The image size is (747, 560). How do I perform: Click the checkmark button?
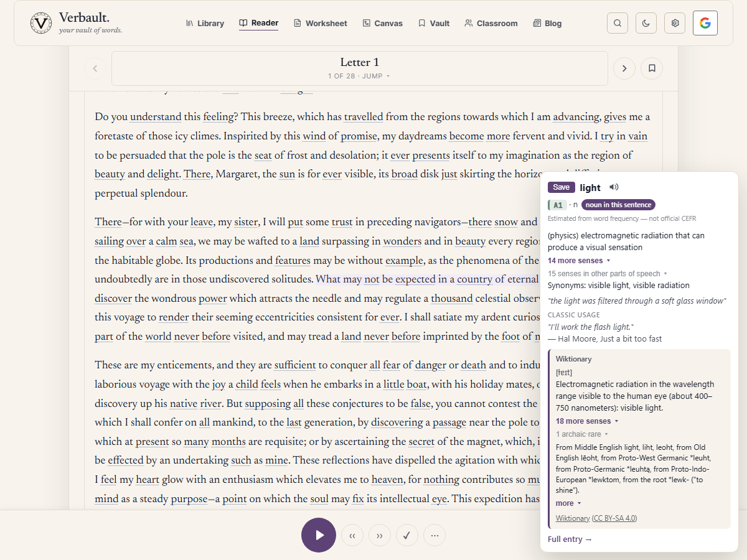[x=407, y=535]
